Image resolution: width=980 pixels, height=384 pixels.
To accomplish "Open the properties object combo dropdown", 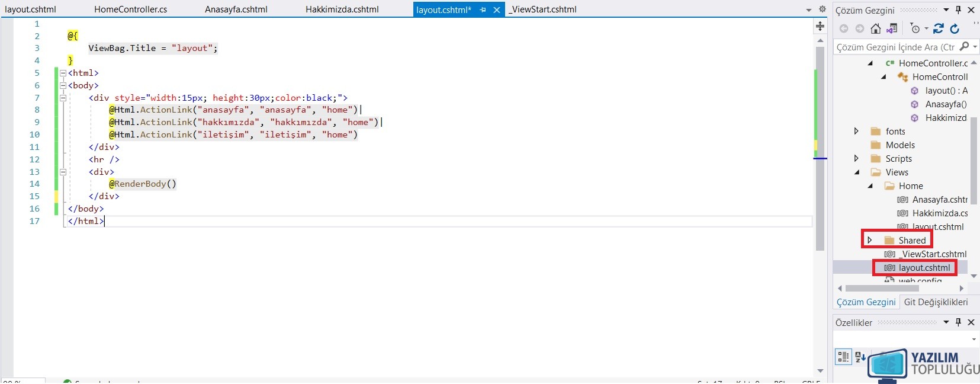I will click(x=974, y=340).
